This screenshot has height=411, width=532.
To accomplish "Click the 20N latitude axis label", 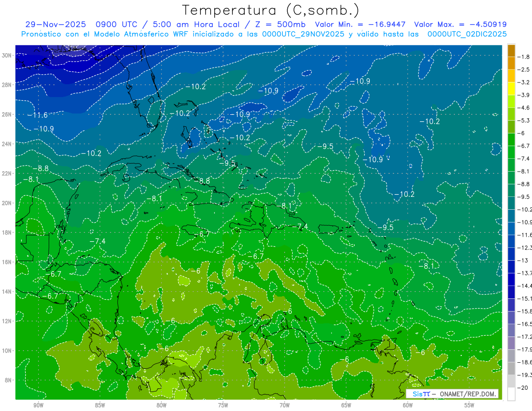I will tap(8, 203).
